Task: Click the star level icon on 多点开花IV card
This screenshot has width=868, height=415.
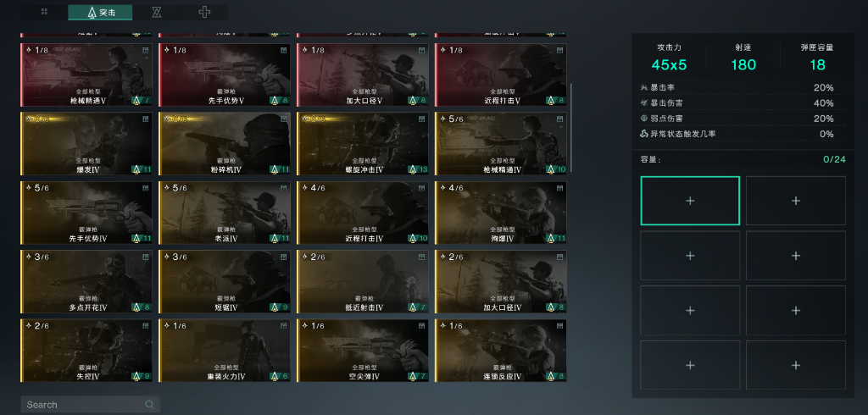Action: click(x=28, y=257)
